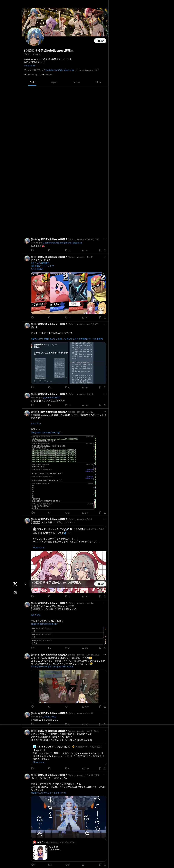Repost the Jan 14 post
Viewport: 174px width, 868px height.
[49, 317]
